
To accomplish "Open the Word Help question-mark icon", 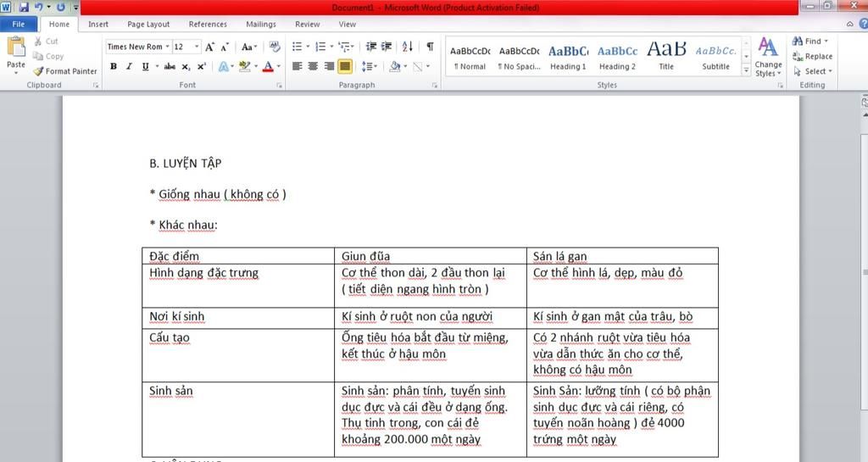I will [x=863, y=24].
